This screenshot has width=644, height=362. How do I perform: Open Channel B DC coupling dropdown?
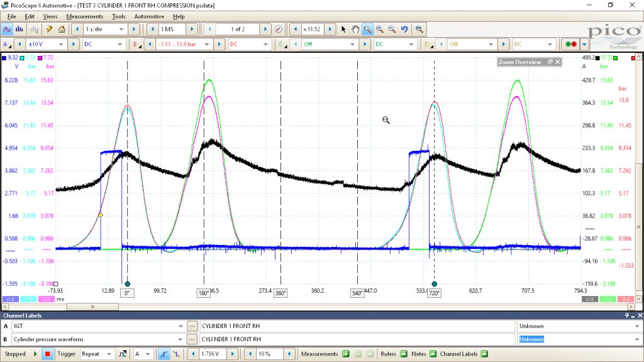click(249, 45)
